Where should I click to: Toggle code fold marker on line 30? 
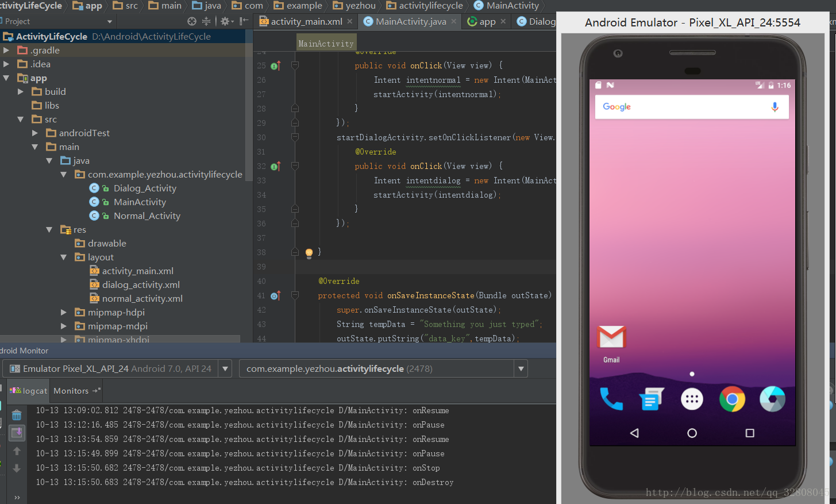coord(295,137)
